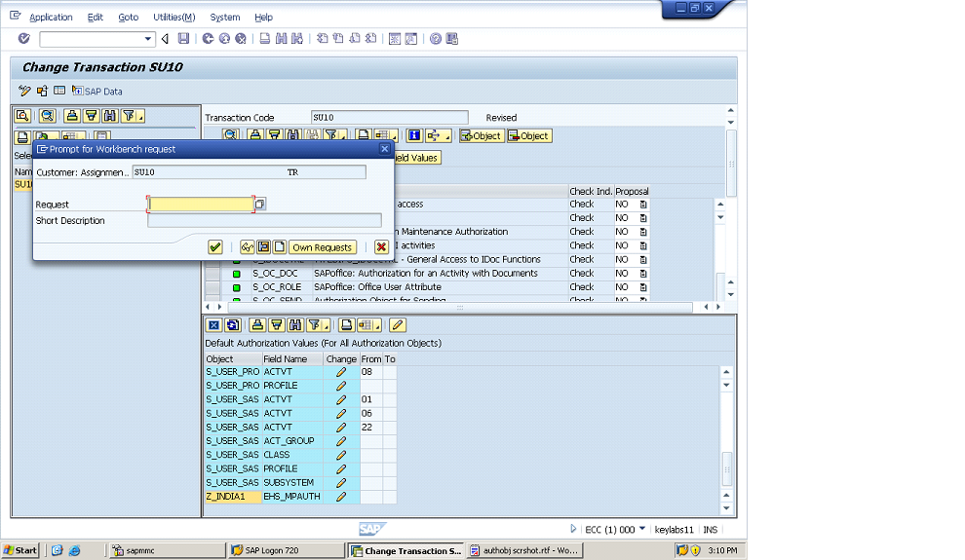The height and width of the screenshot is (560, 965).
Task: Click pencil in S_USER_PRO ACTVT row
Action: click(341, 372)
